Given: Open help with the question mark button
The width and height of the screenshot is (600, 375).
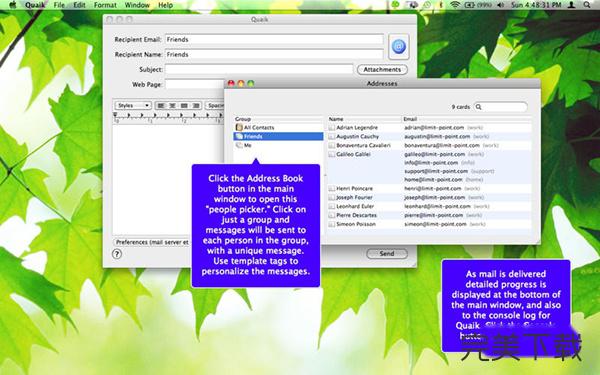Looking at the screenshot, I should (x=117, y=254).
